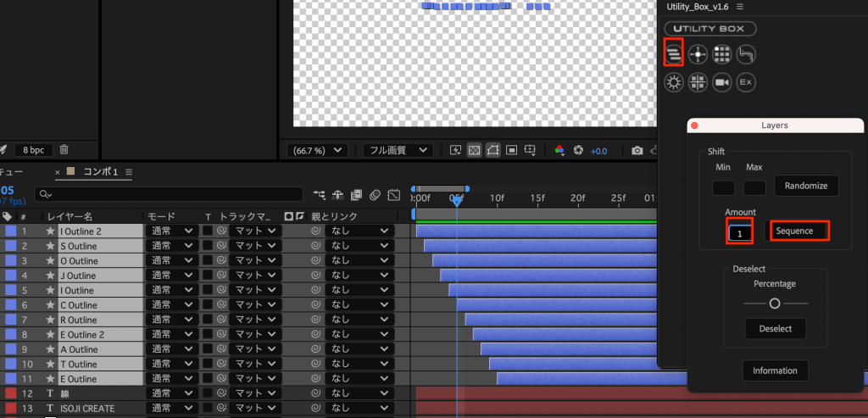Click the sun-shaped icon in Utility Box
The height and width of the screenshot is (418, 868).
point(674,82)
